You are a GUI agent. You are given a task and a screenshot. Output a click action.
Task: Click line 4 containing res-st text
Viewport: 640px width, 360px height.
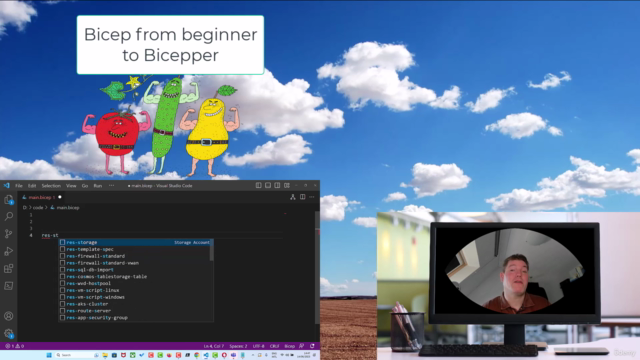50,236
